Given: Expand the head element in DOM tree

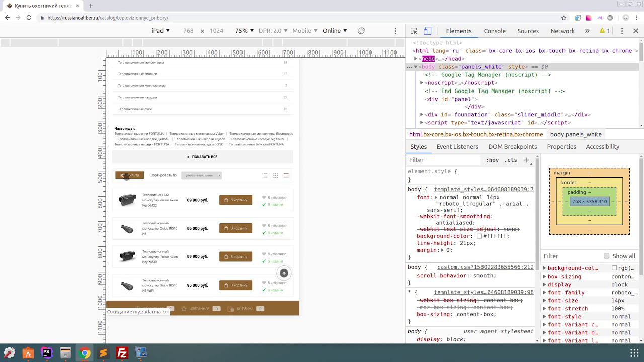Looking at the screenshot, I should [416, 59].
